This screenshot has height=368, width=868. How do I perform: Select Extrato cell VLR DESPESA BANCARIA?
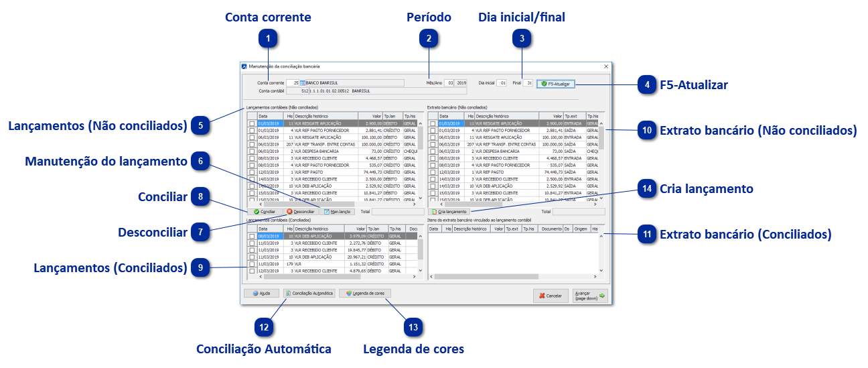[507, 151]
